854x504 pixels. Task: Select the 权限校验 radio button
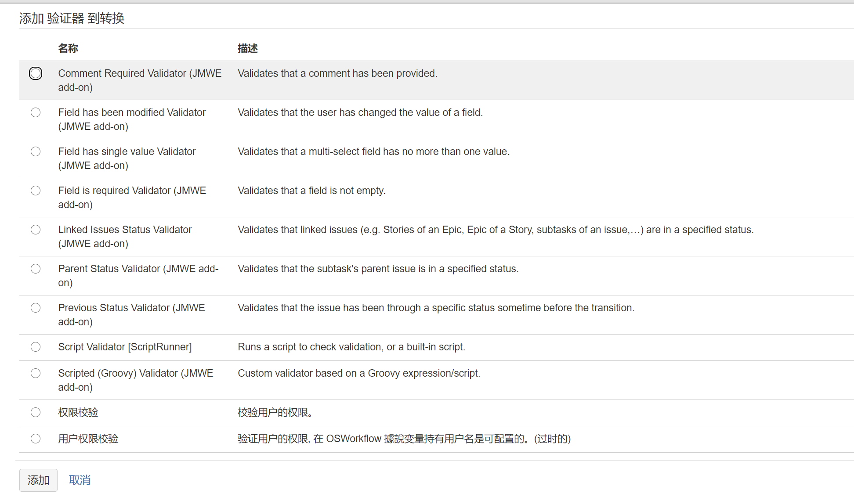[36, 412]
